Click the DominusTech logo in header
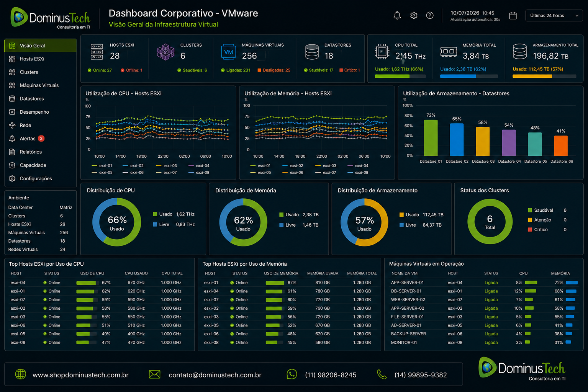The image size is (588, 392). (x=51, y=18)
